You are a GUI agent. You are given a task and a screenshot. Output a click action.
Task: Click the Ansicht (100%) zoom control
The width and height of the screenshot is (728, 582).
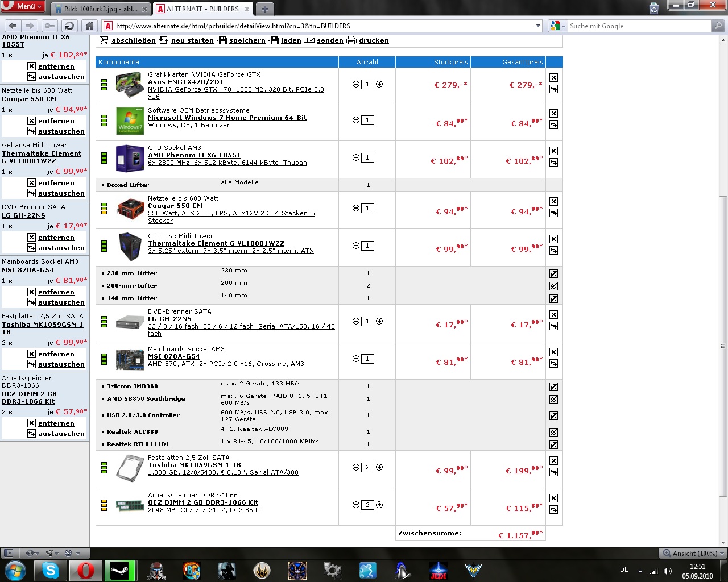pos(694,553)
